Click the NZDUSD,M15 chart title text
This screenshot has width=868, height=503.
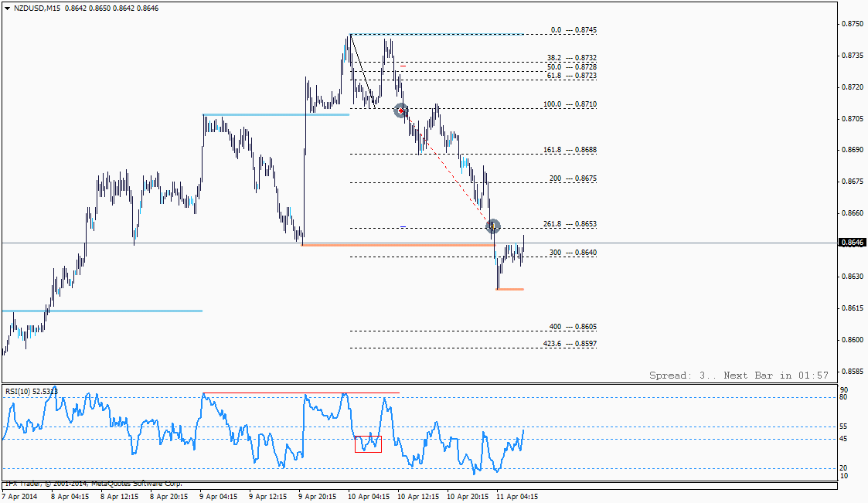(x=36, y=8)
